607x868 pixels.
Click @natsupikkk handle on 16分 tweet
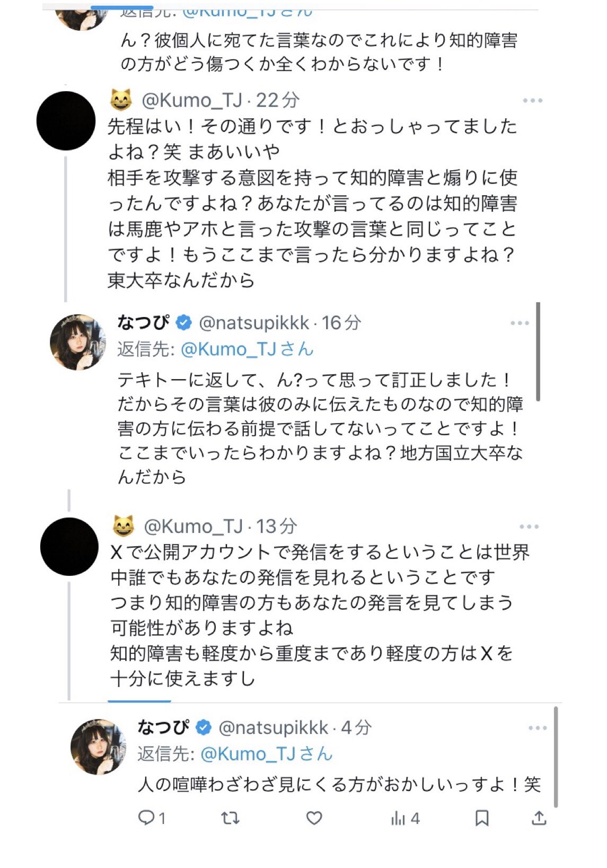pyautogui.click(x=254, y=322)
